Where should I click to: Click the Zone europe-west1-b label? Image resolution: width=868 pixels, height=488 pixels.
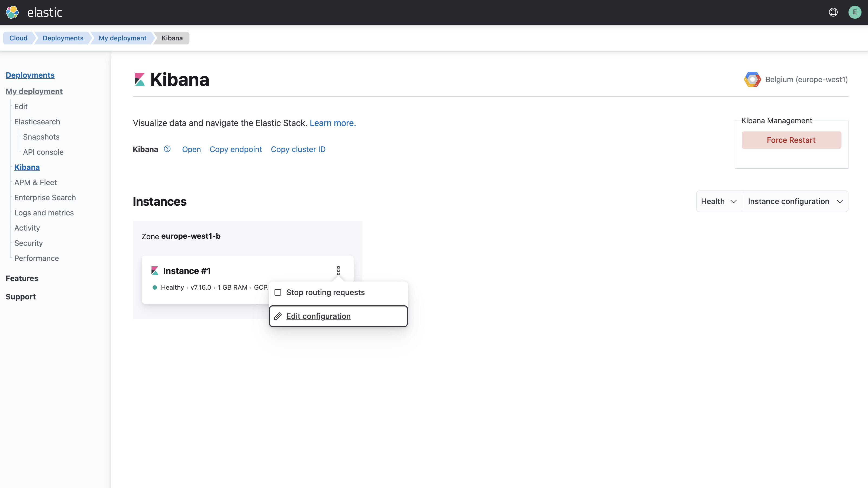coord(181,236)
